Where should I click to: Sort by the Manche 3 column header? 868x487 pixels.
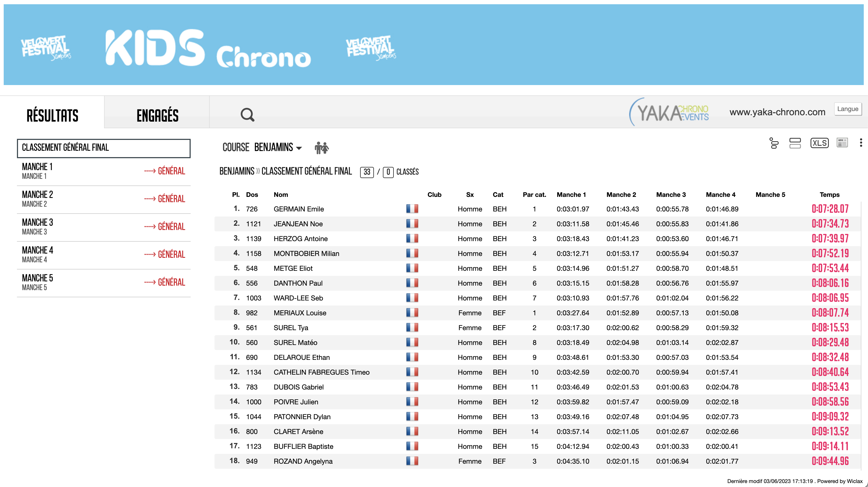[x=670, y=194]
